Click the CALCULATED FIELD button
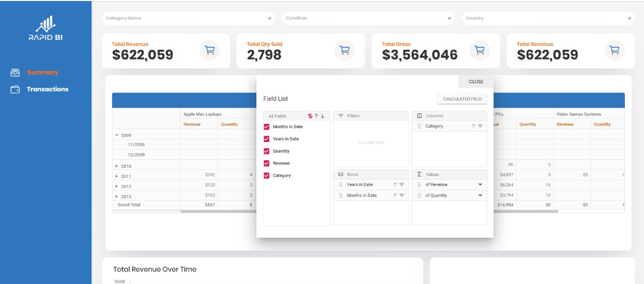The height and width of the screenshot is (284, 644). [x=462, y=98]
